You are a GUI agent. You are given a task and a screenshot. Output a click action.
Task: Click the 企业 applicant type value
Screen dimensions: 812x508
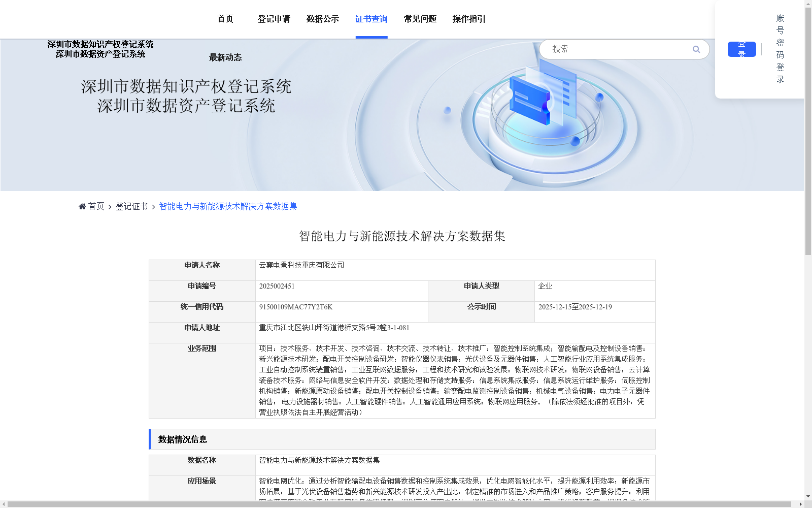[x=545, y=286]
